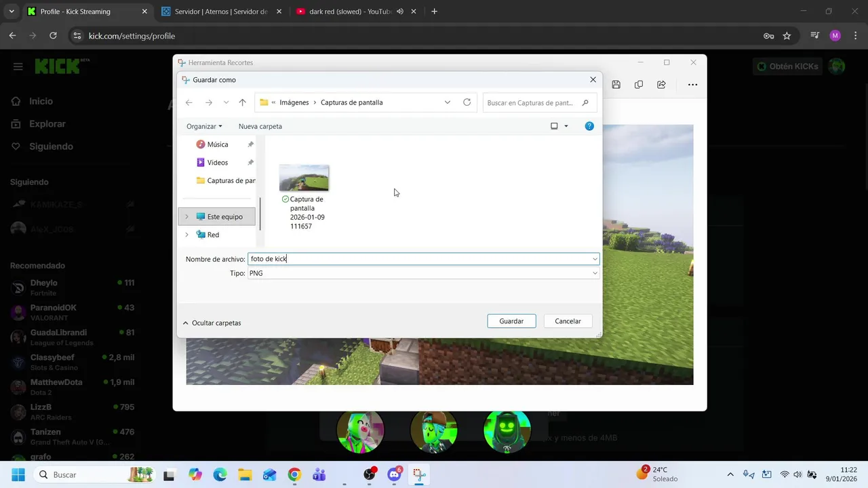Click the search magnifier in Save dialog
Viewport: 868px width, 488px height.
coord(585,102)
